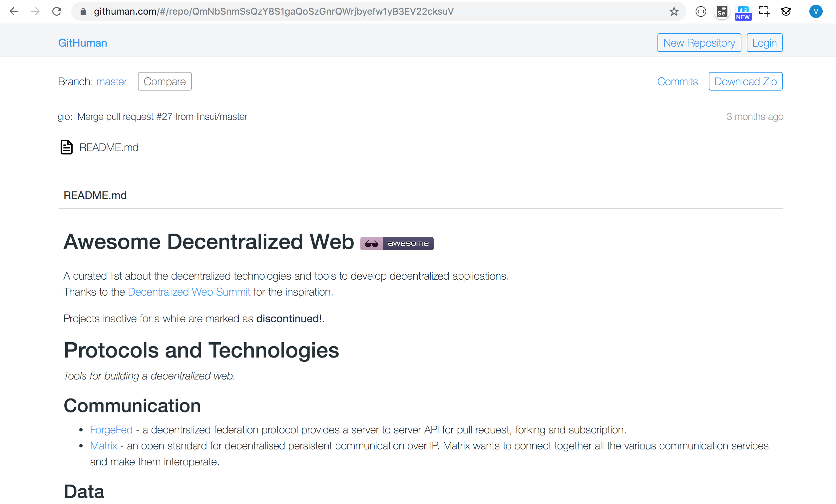
Task: Click the Login button
Action: pos(764,42)
